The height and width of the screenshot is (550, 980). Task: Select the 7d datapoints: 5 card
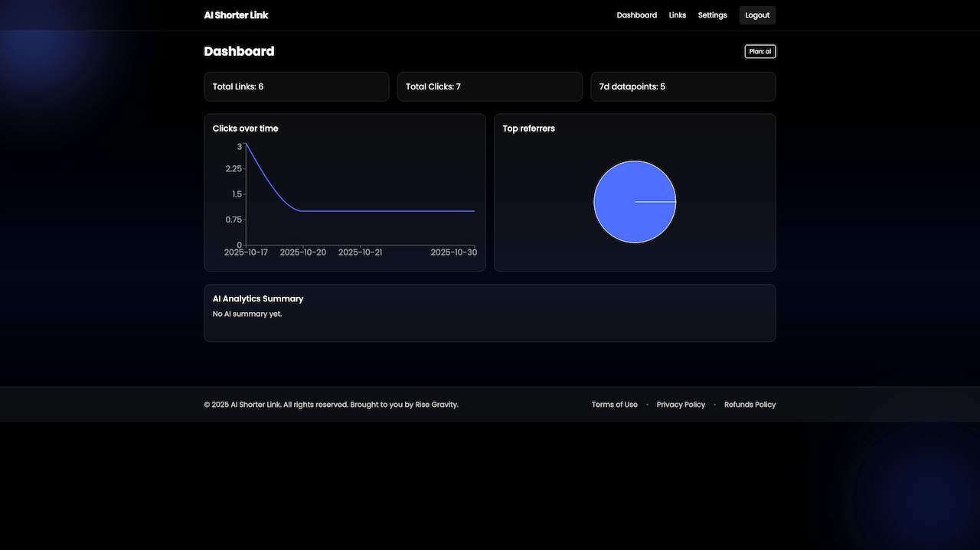tap(683, 86)
